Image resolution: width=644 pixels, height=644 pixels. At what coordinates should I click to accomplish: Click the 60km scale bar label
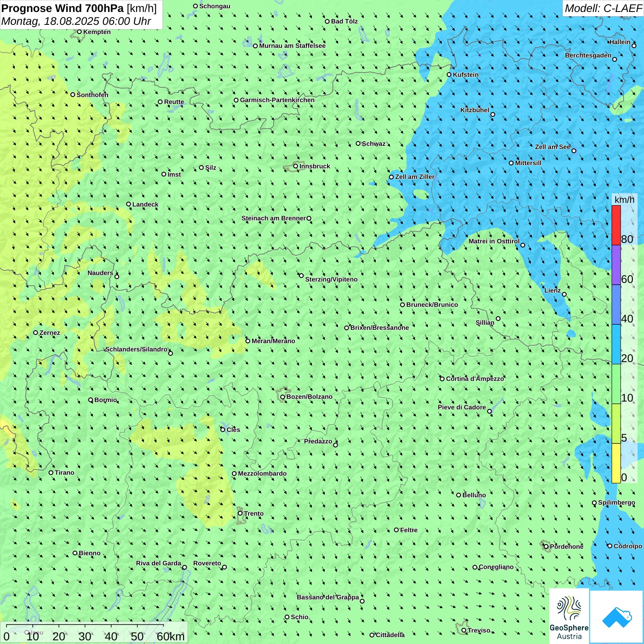point(171,637)
